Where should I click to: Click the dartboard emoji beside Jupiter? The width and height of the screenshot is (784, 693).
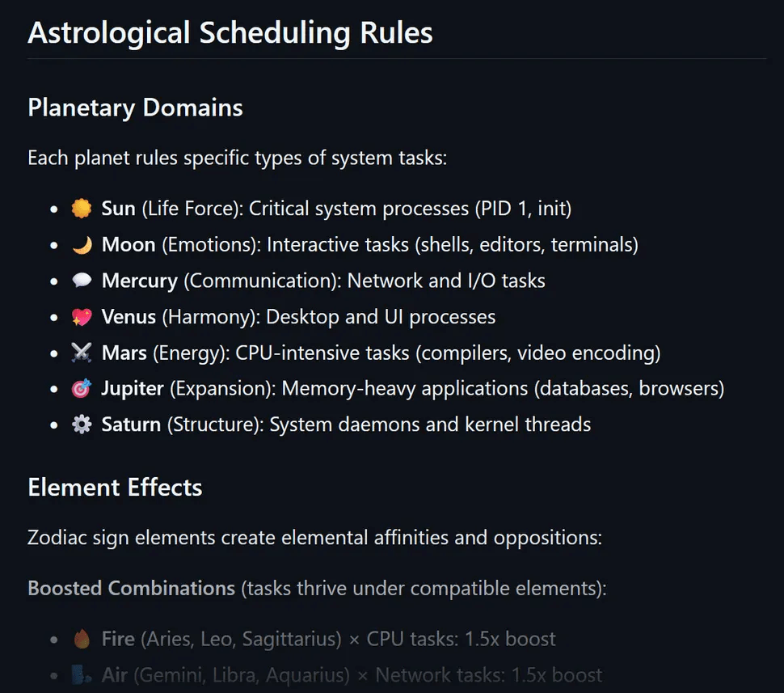81,388
